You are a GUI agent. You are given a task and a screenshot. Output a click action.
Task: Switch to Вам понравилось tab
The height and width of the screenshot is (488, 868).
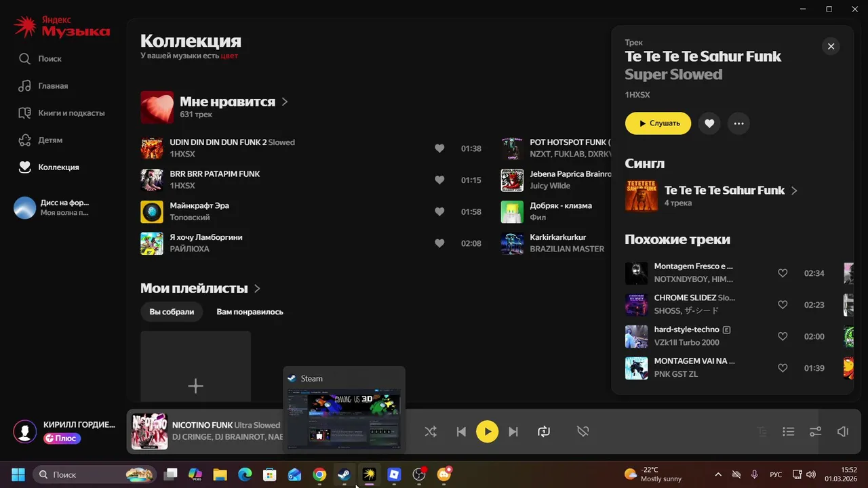click(x=250, y=312)
